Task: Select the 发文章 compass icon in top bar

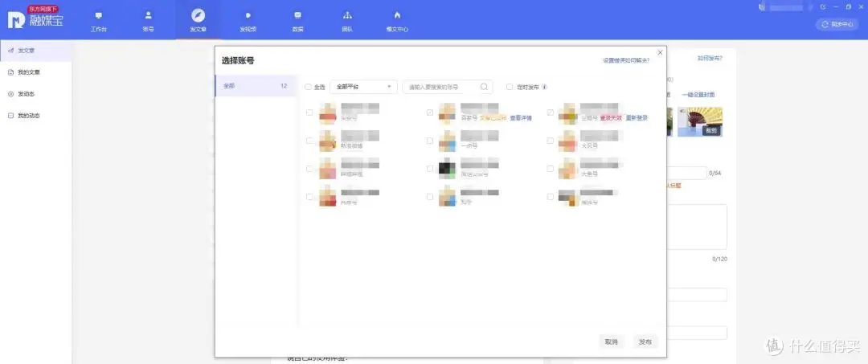Action: pyautogui.click(x=198, y=15)
